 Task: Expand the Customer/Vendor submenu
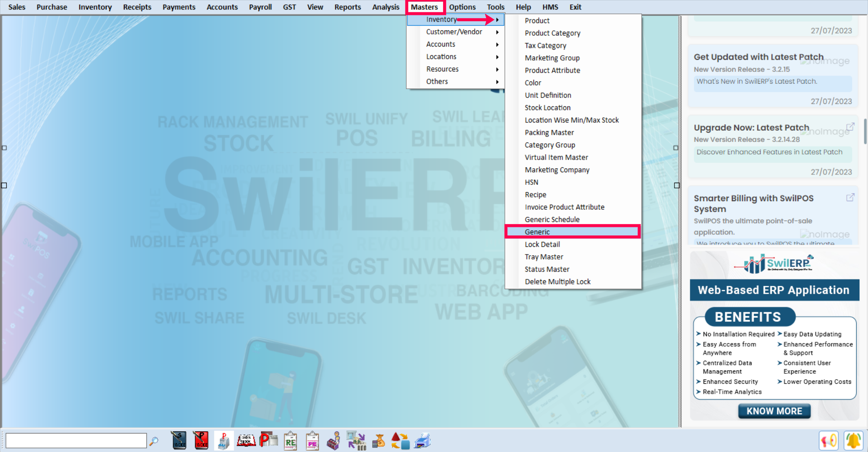pos(456,32)
